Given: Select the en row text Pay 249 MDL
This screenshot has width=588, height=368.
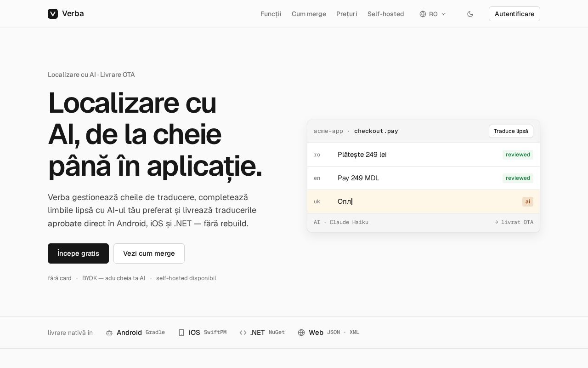Looking at the screenshot, I should coord(358,178).
